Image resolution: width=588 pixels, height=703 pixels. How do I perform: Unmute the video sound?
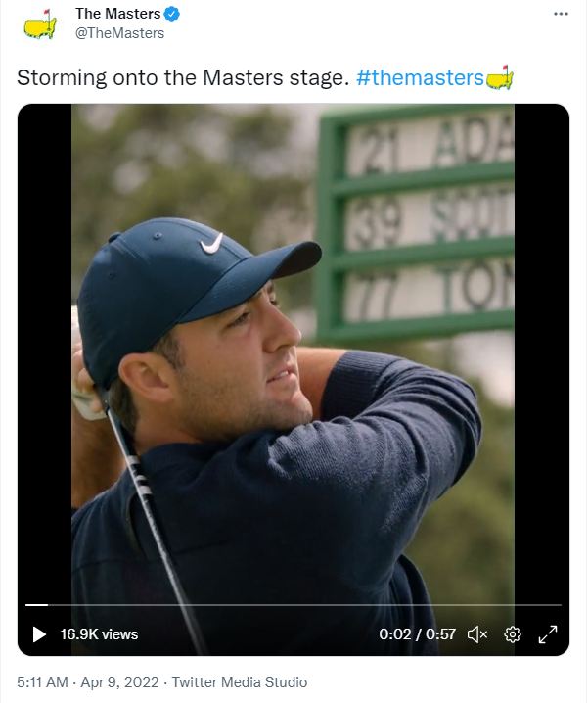click(477, 634)
